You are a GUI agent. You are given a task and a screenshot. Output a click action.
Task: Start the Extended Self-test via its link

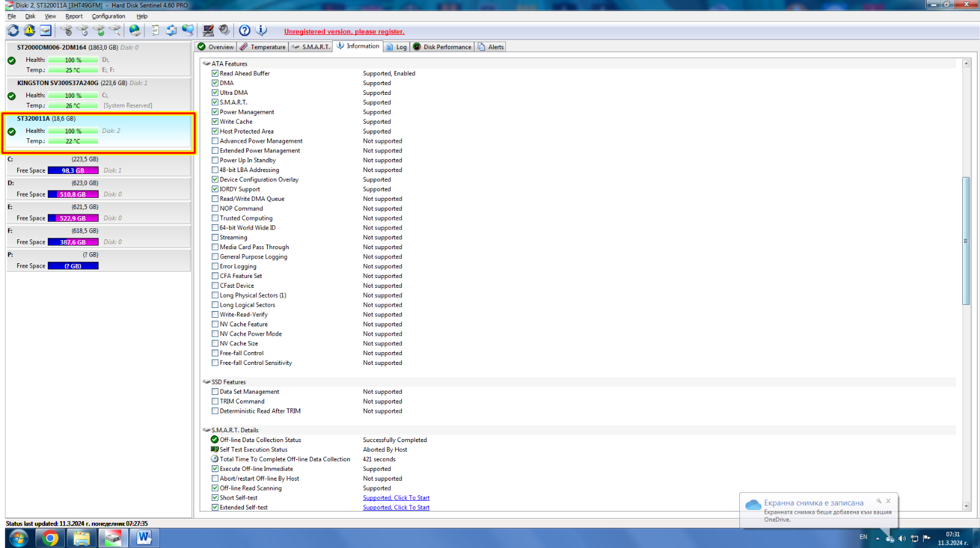point(396,508)
